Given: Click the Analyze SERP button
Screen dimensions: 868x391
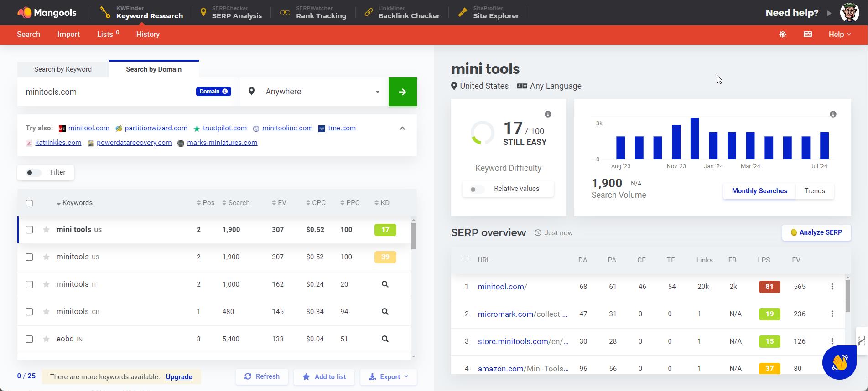Looking at the screenshot, I should click(x=816, y=232).
